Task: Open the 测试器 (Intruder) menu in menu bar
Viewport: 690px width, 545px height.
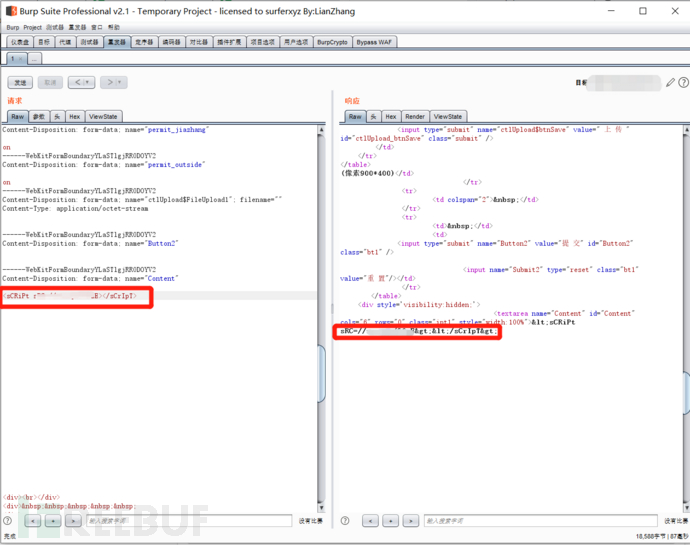Action: [x=55, y=27]
